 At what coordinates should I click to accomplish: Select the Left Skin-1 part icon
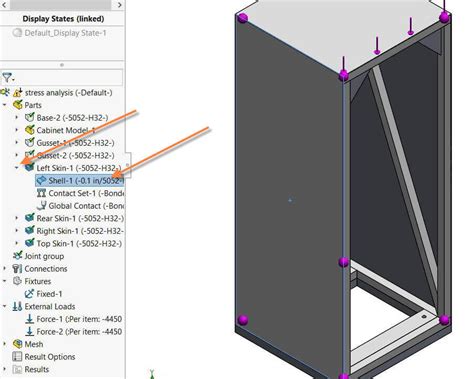point(29,168)
